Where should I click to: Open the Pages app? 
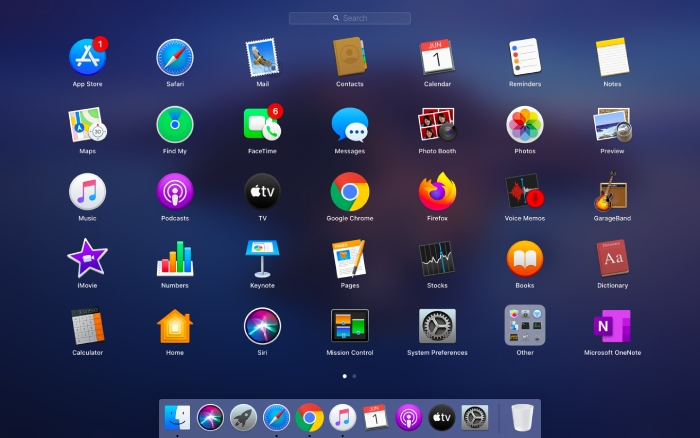350,259
